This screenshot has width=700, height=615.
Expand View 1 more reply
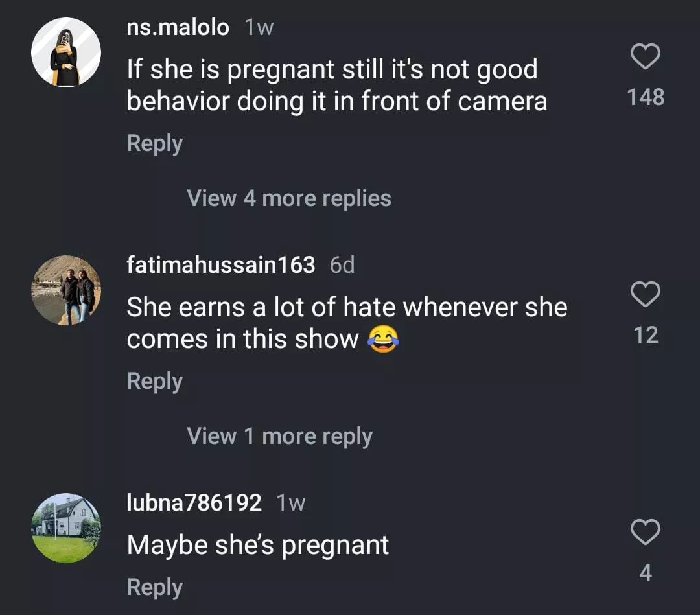[x=279, y=436]
